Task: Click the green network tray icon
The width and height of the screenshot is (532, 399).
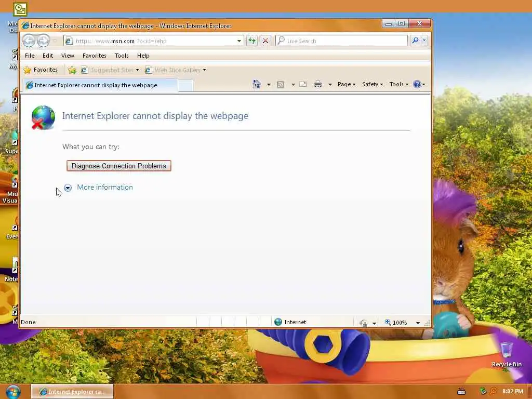Action: (483, 391)
